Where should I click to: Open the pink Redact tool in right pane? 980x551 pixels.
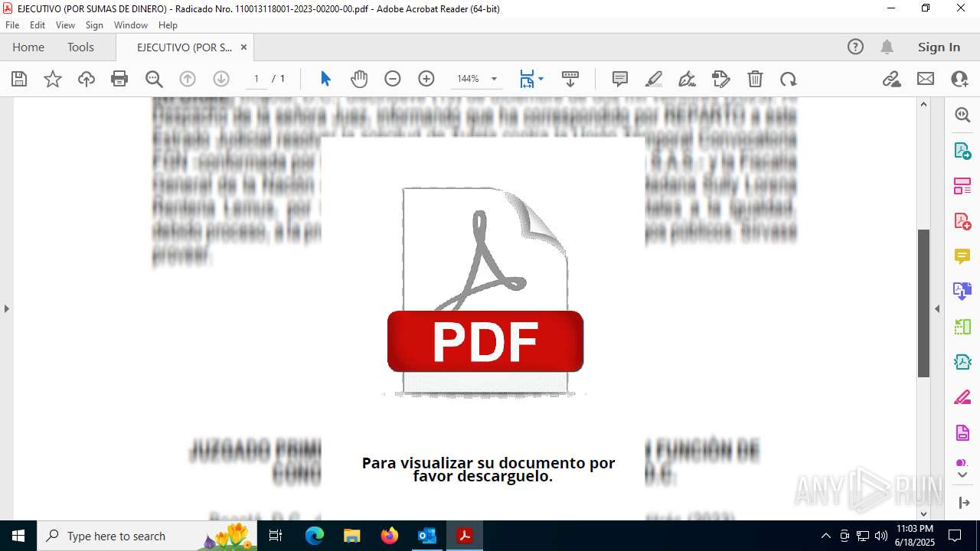pyautogui.click(x=962, y=397)
